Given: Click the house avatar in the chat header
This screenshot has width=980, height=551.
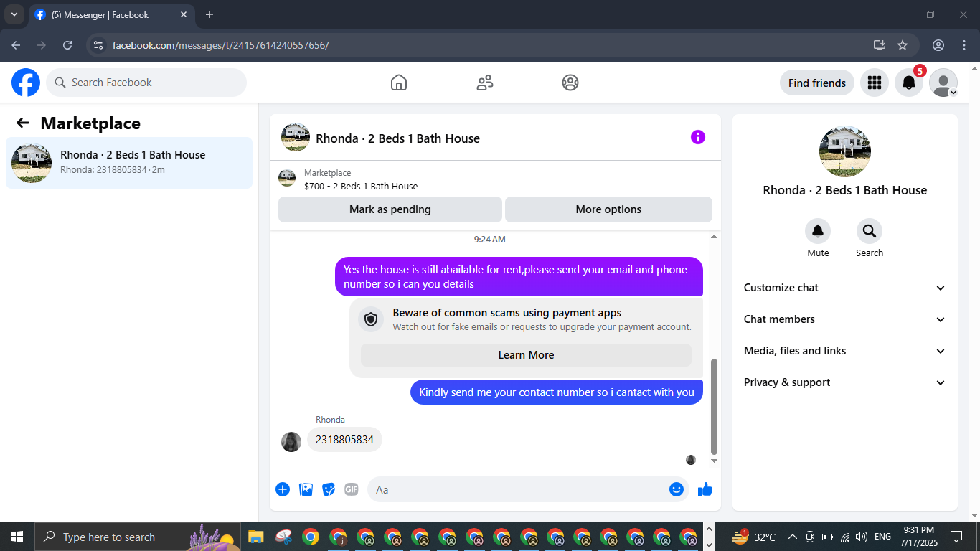Looking at the screenshot, I should [x=296, y=137].
